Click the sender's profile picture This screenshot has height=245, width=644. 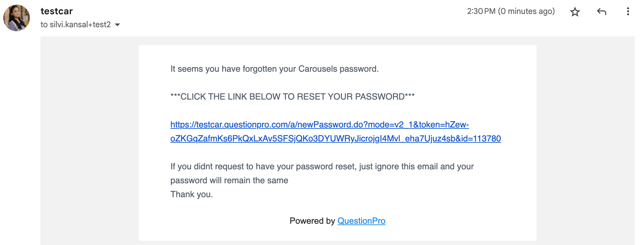click(x=17, y=18)
